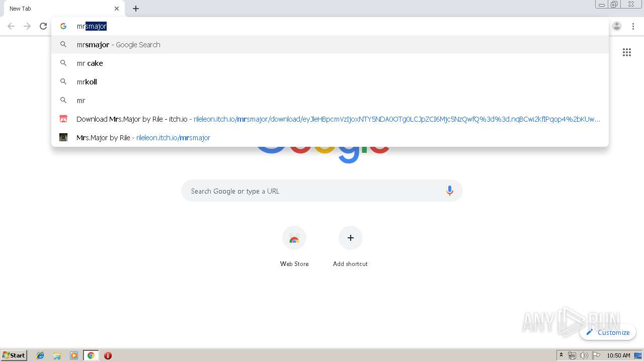The image size is (644, 362).
Task: Click Google icon in the omnibox
Action: [63, 26]
